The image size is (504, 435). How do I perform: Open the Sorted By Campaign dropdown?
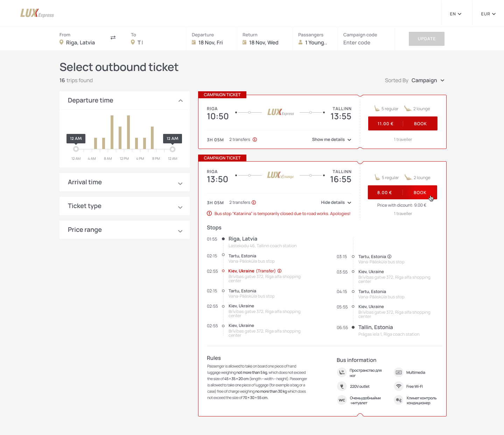click(428, 80)
